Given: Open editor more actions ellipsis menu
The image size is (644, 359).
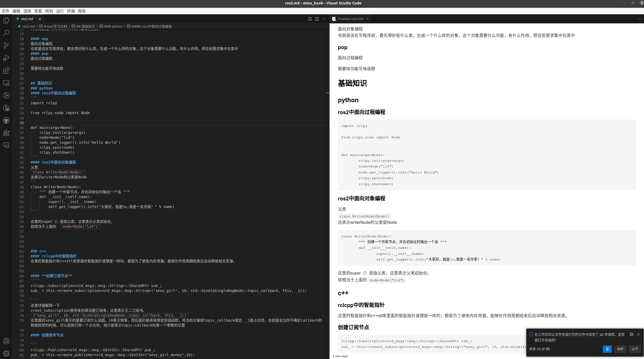Looking at the screenshot, I should pos(324,19).
